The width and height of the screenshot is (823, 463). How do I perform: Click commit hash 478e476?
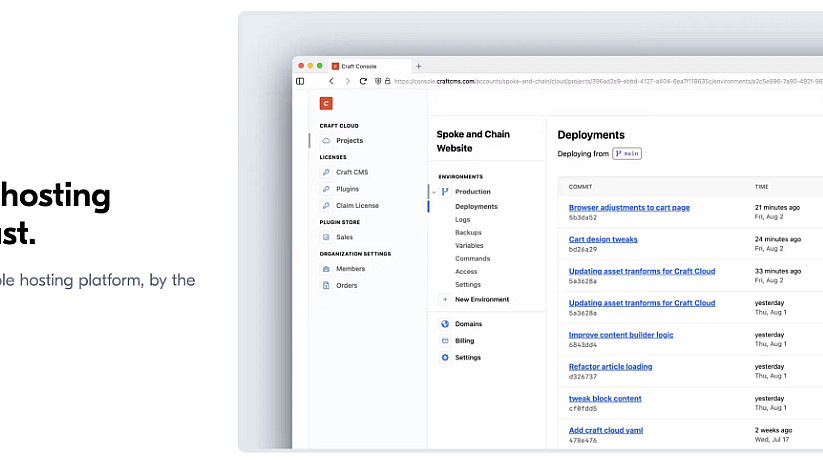tap(583, 440)
